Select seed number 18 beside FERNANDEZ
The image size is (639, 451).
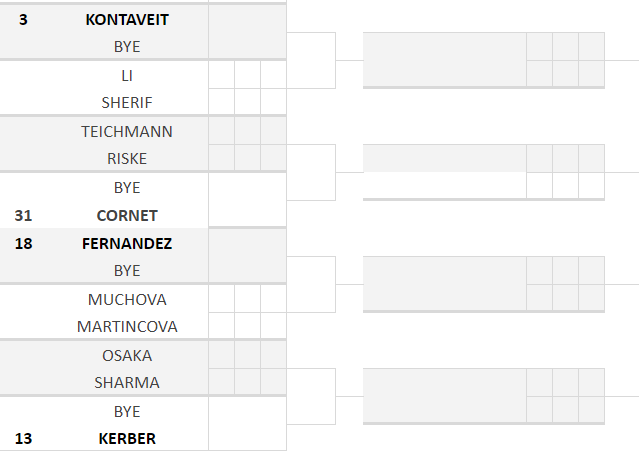[x=23, y=243]
